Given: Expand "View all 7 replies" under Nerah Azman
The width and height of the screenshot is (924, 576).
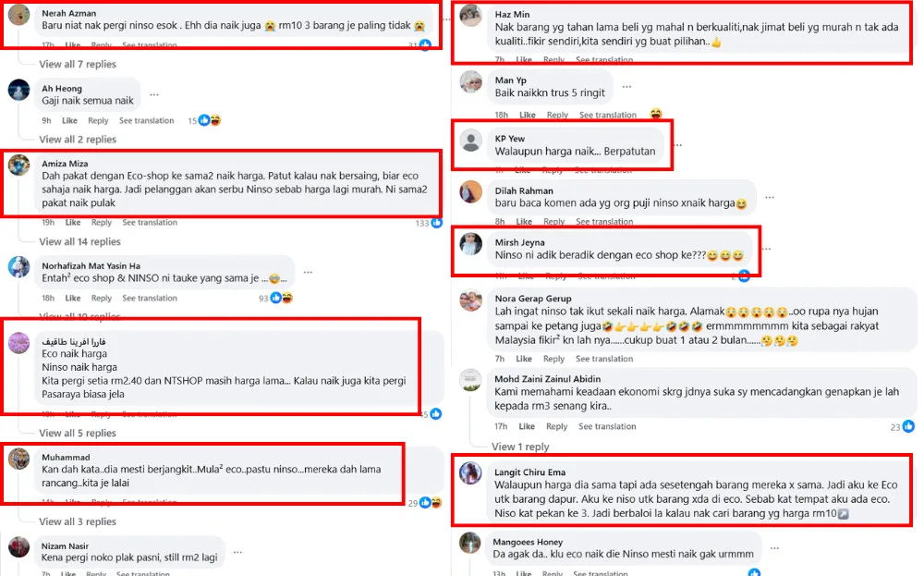Looking at the screenshot, I should point(78,64).
